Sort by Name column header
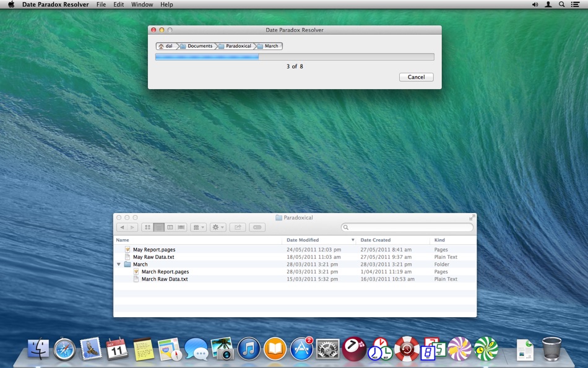Image resolution: width=588 pixels, height=368 pixels. 197,240
